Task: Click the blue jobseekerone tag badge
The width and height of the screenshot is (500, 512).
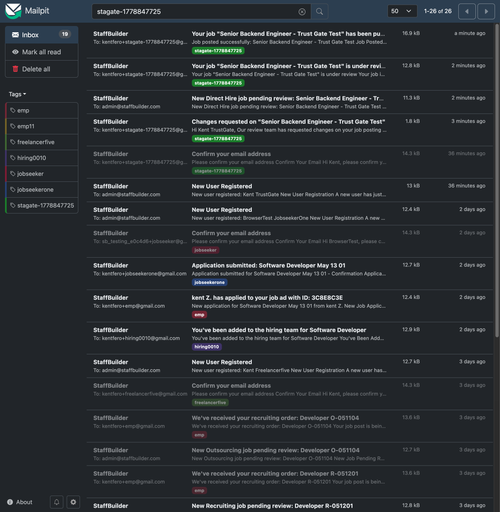Action: click(x=209, y=282)
